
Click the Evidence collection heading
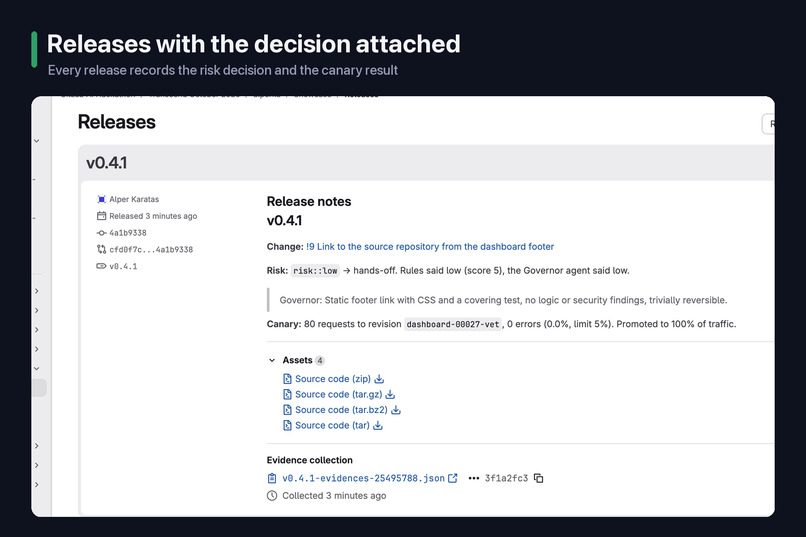point(309,460)
